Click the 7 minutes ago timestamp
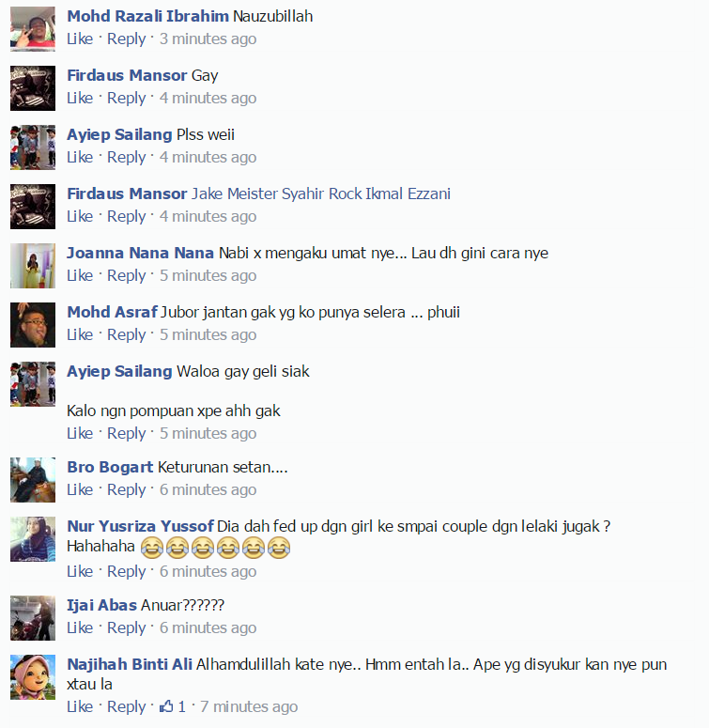This screenshot has width=709, height=728. pos(249,706)
